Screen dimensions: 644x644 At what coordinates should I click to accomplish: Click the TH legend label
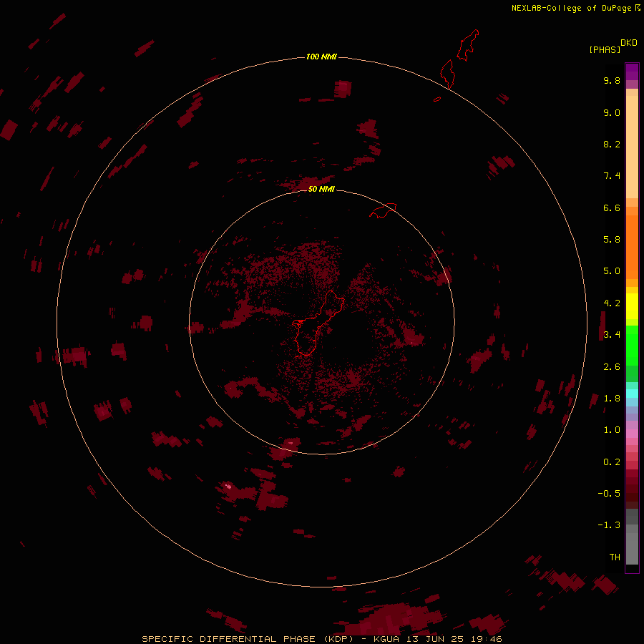pyautogui.click(x=615, y=557)
